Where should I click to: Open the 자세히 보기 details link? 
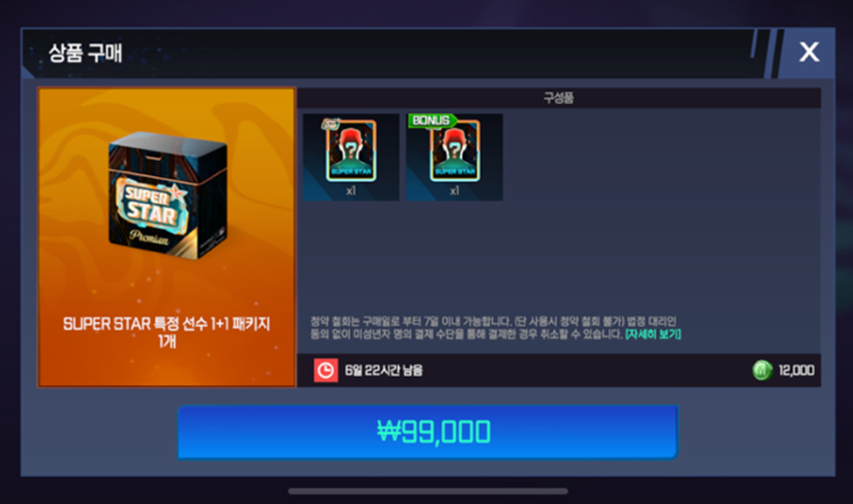tap(653, 333)
